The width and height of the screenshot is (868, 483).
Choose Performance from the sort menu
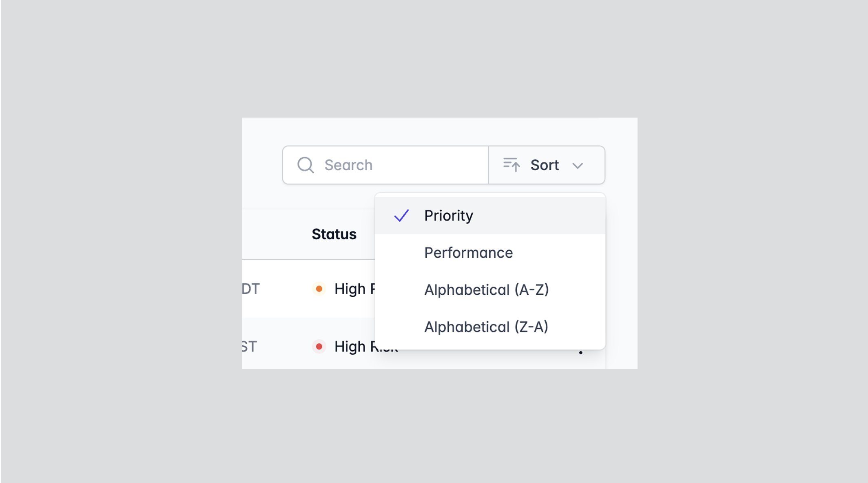(x=468, y=253)
